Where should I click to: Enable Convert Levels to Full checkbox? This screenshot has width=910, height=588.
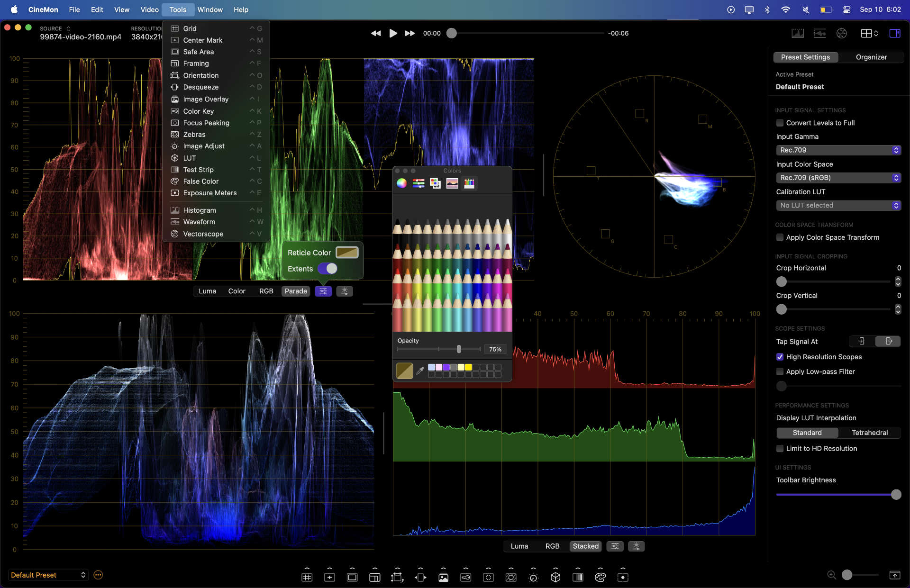(780, 123)
